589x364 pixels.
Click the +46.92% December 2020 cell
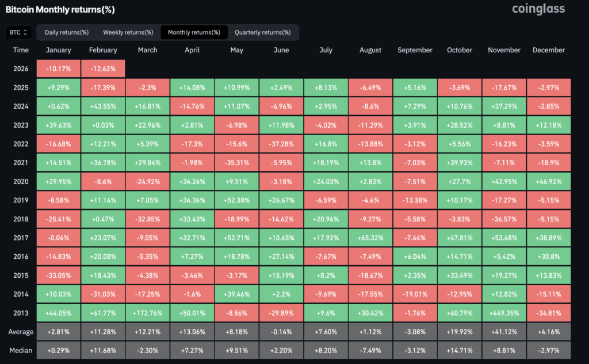pyautogui.click(x=548, y=181)
